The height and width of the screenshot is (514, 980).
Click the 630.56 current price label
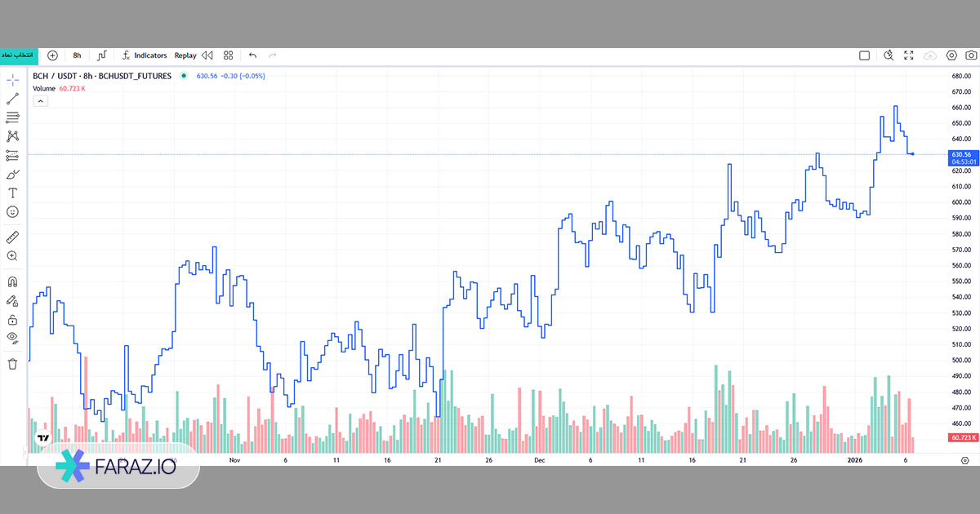[960, 154]
